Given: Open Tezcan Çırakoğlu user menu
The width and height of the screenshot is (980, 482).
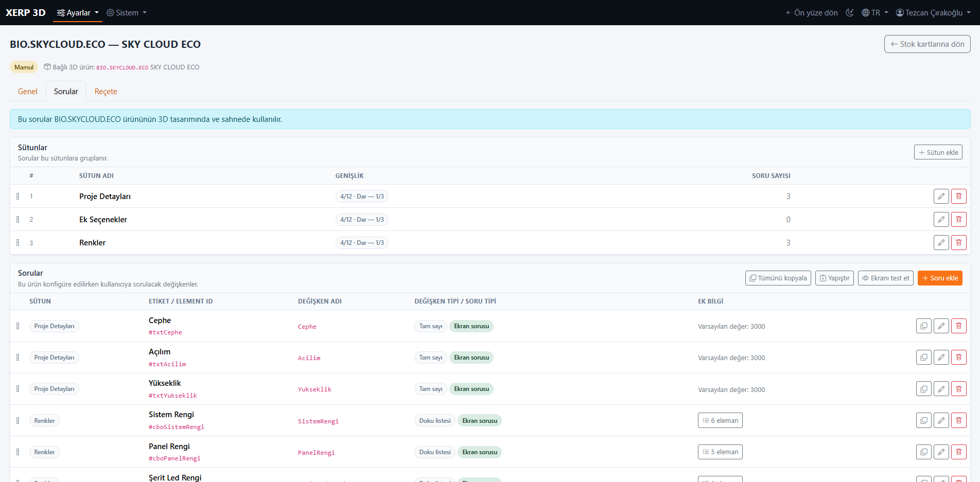Looking at the screenshot, I should tap(933, 13).
